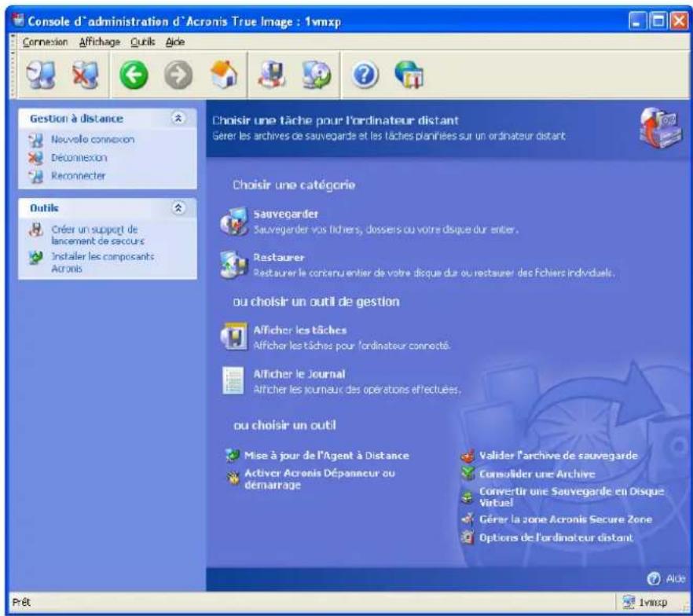Choose the Restaurer category link

(x=279, y=258)
